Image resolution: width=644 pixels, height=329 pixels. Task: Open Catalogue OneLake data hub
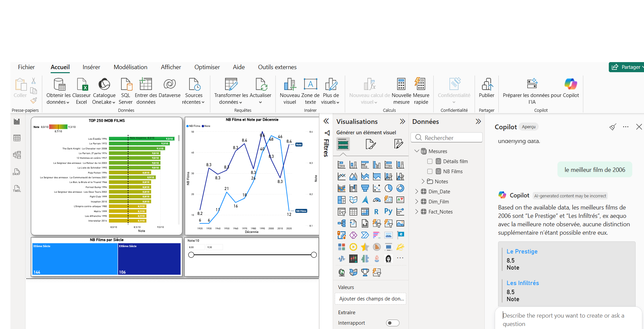[x=104, y=91]
